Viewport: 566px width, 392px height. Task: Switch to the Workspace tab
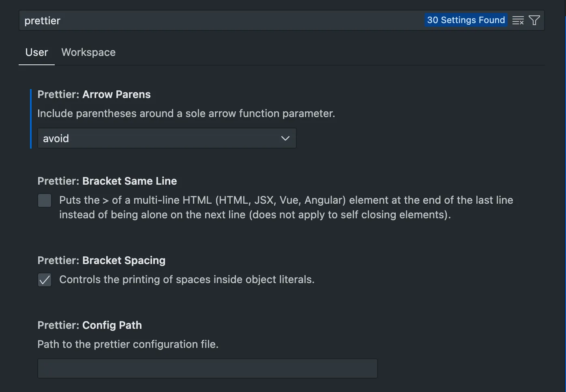click(x=88, y=53)
